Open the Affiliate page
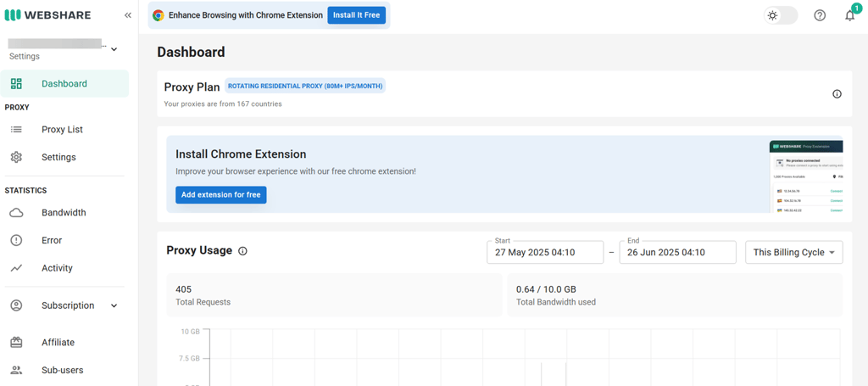868x386 pixels. click(x=58, y=342)
